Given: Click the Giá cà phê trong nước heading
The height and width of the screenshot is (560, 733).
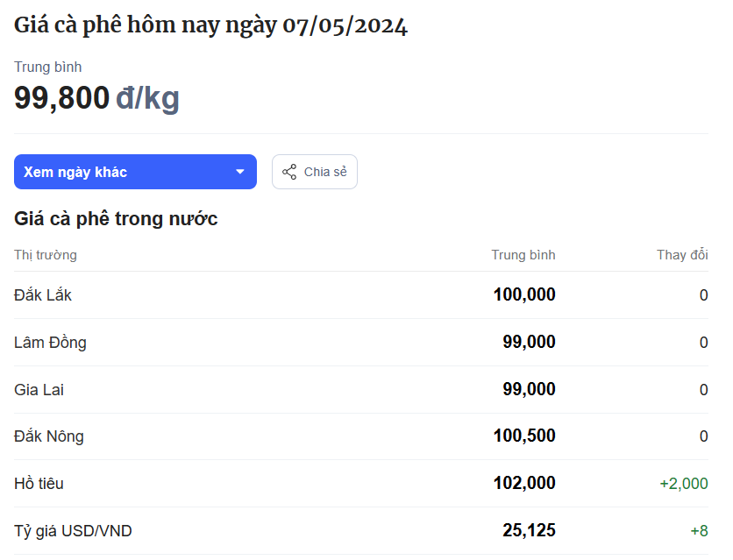Looking at the screenshot, I should click(116, 218).
